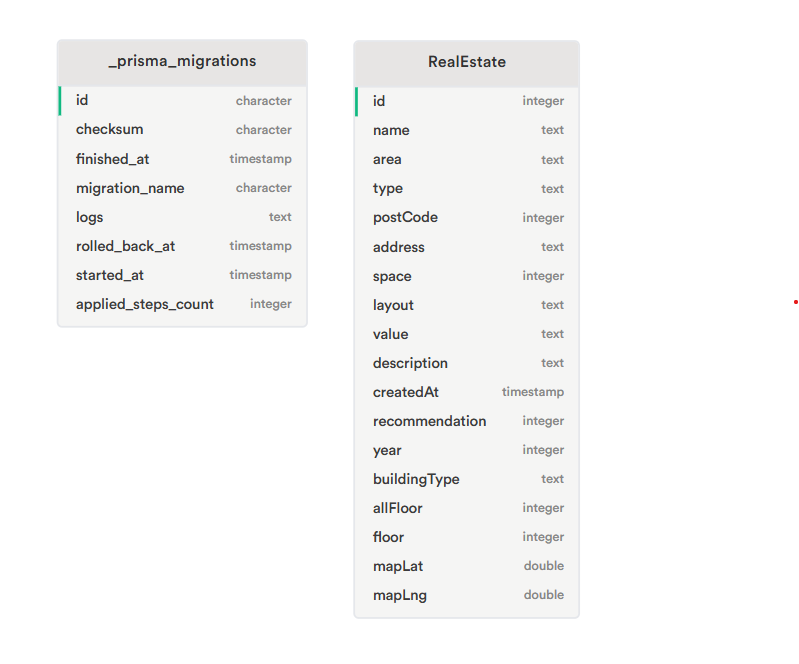
Task: Click the layout column row
Action: pos(467,305)
